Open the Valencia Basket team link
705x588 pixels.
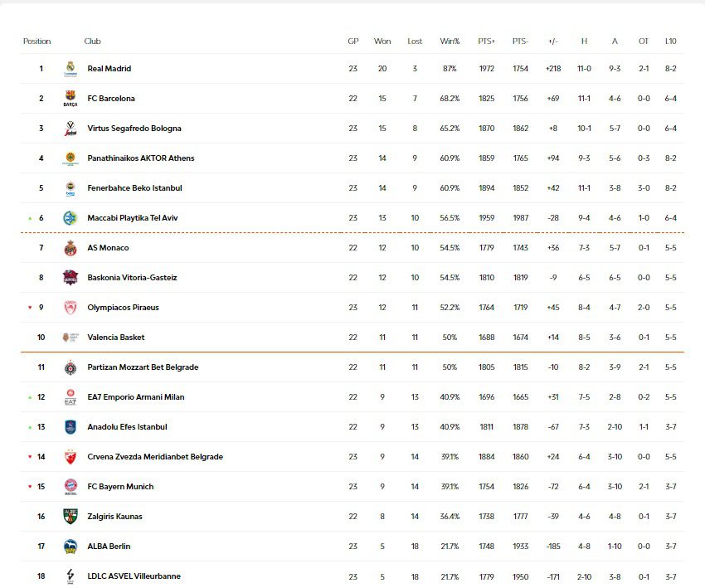(116, 338)
